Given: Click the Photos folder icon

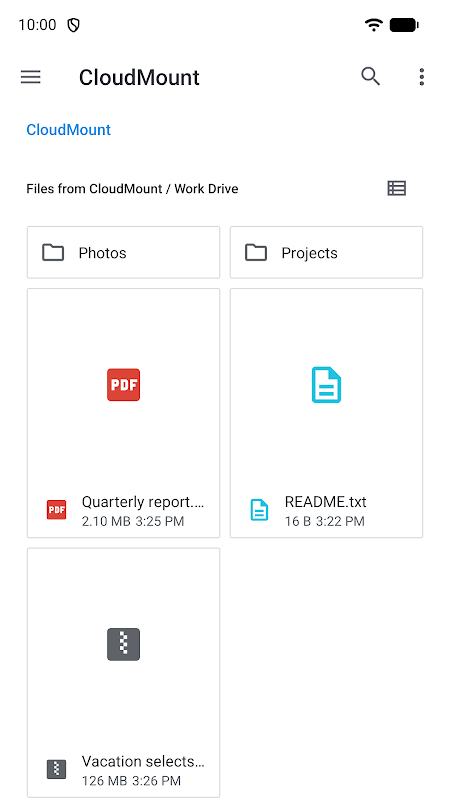Looking at the screenshot, I should click(53, 253).
